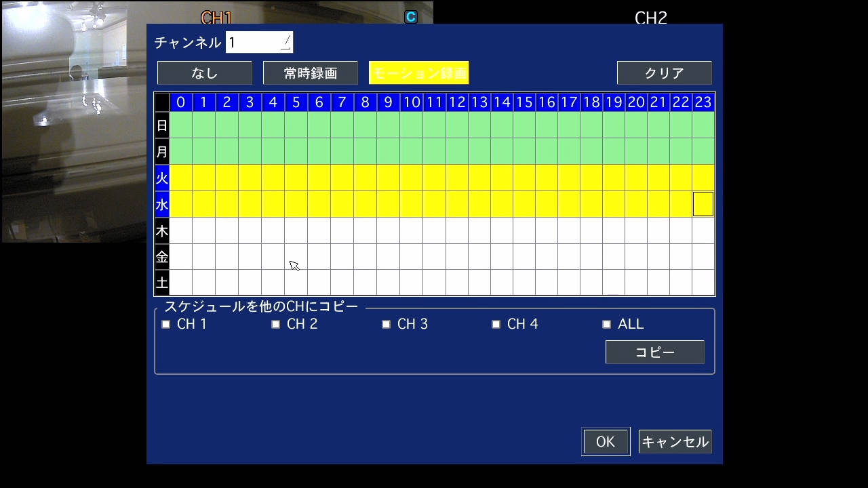The width and height of the screenshot is (868, 488).
Task: Select the hour 7 column header
Action: pos(342,102)
